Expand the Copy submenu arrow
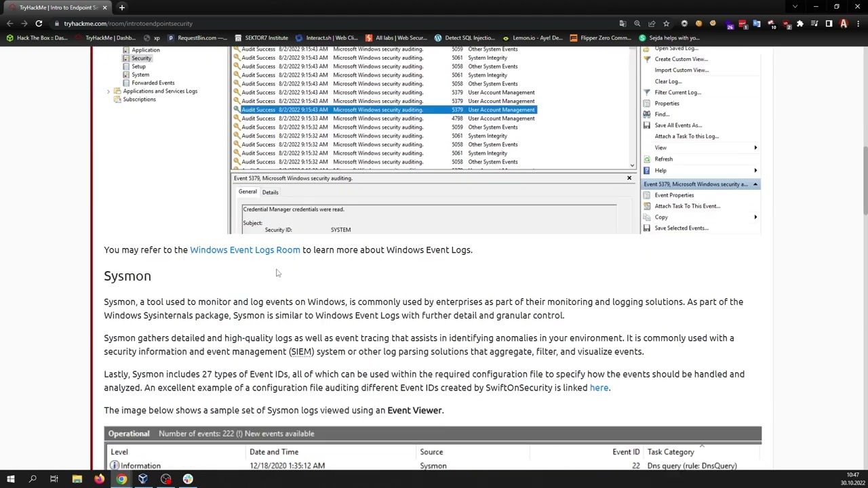This screenshot has width=868, height=488. coord(755,218)
